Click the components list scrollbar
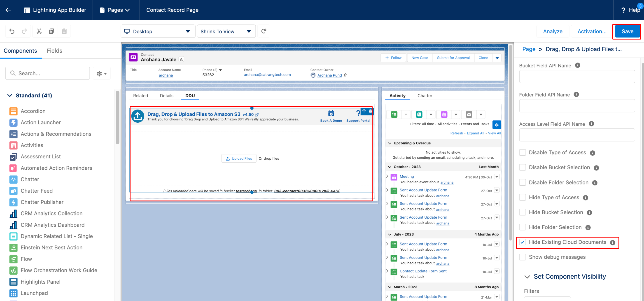 point(117,117)
